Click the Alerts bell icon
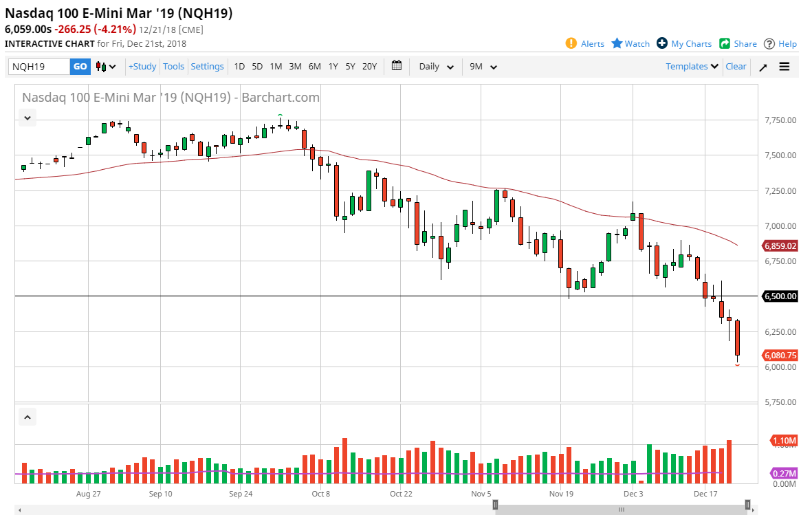 (x=570, y=43)
